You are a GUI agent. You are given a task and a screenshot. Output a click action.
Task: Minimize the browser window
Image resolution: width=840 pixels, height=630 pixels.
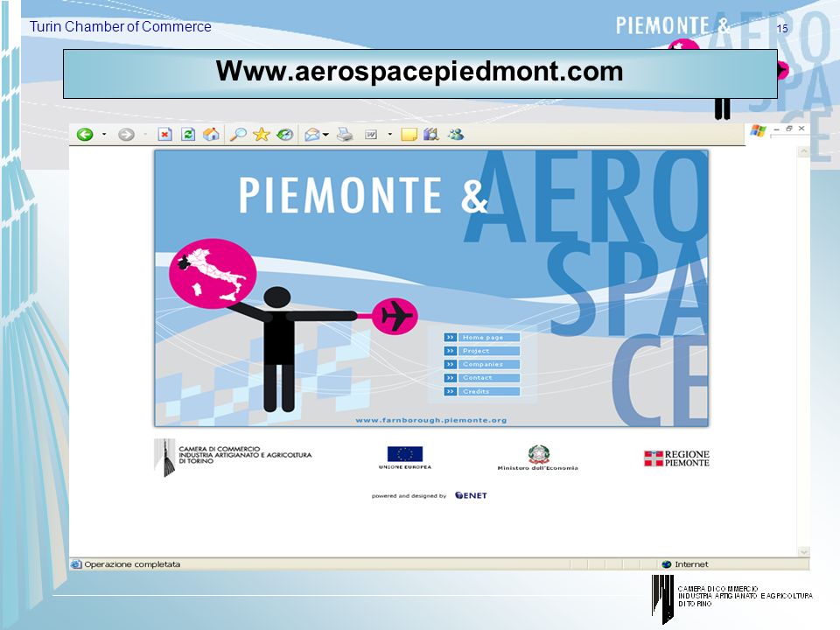[x=777, y=129]
